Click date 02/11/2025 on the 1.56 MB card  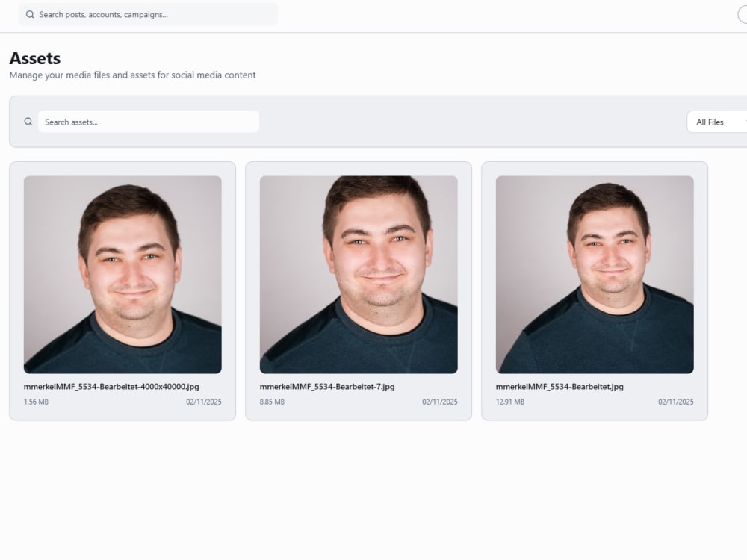[204, 402]
